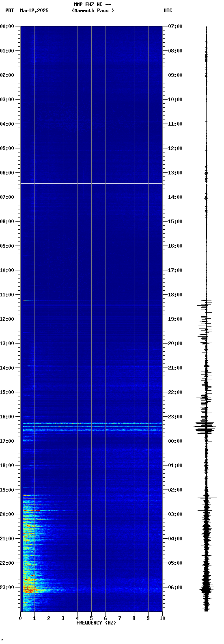Click the UTC time label '23:00'
Screen dimensions: 224x644
[x=175, y=417]
